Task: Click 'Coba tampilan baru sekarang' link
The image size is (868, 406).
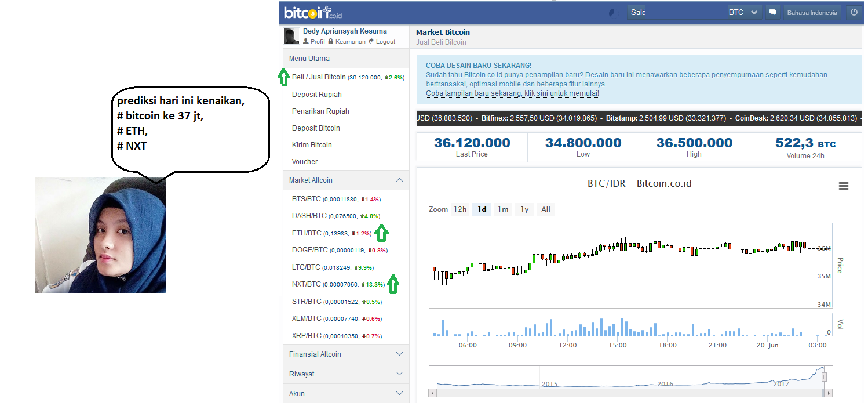Action: [x=512, y=93]
